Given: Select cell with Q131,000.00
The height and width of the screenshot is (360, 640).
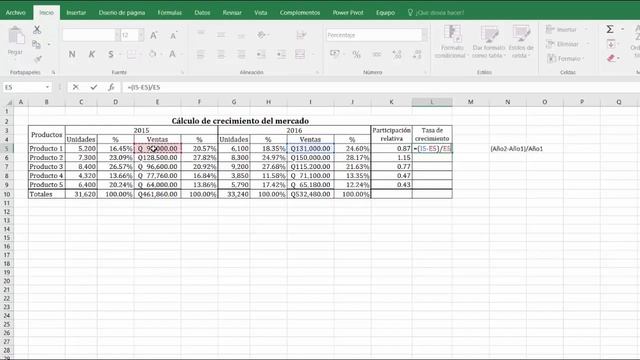Looking at the screenshot, I should (310, 149).
